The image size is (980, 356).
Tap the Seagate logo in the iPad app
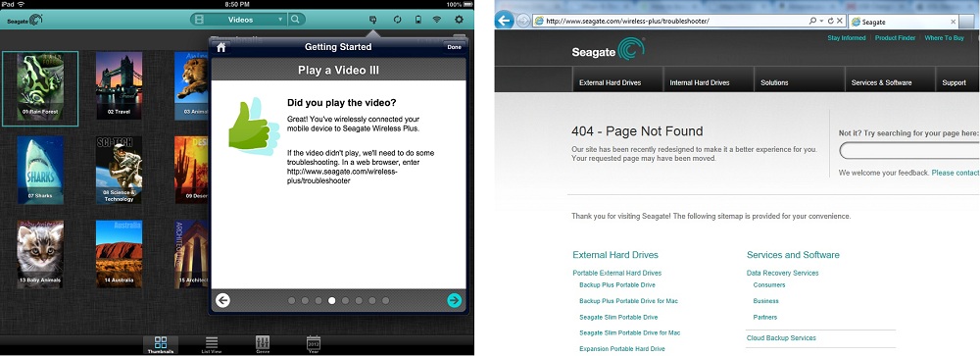pyautogui.click(x=25, y=20)
